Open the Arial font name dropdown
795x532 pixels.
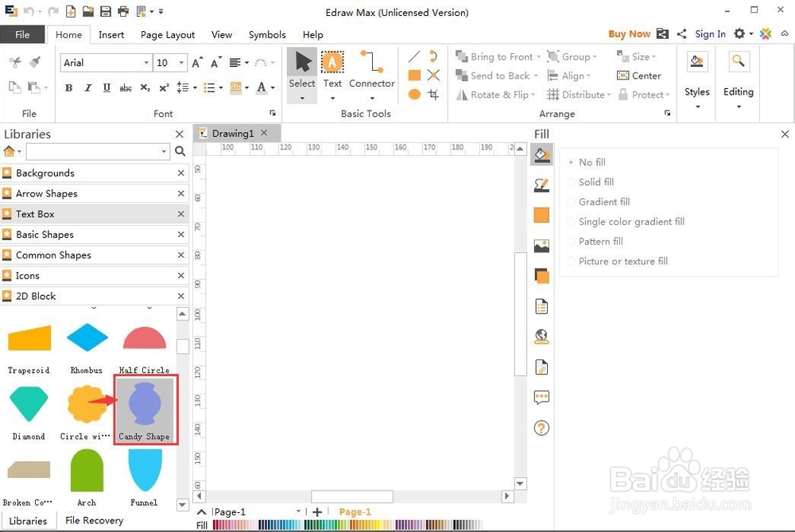(146, 62)
